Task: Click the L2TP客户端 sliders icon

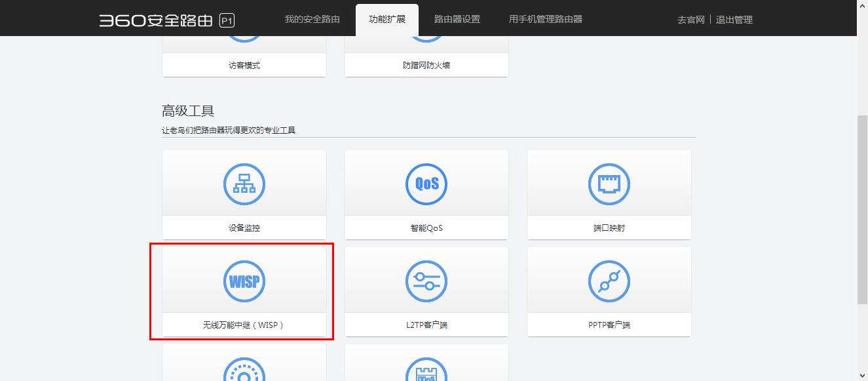Action: [x=426, y=281]
